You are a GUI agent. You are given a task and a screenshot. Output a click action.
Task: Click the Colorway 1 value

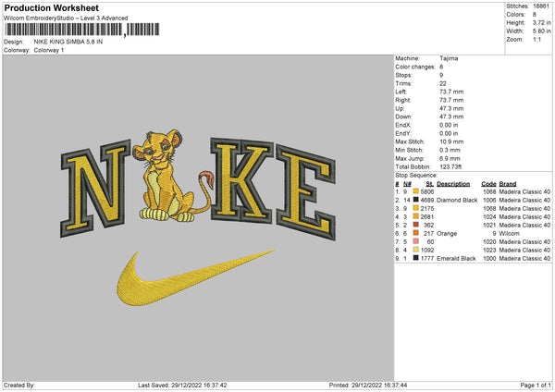pyautogui.click(x=49, y=50)
